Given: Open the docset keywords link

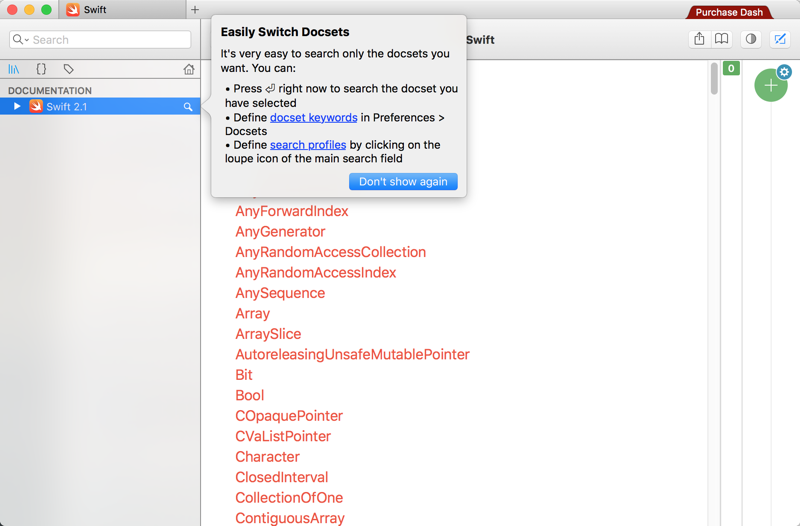Looking at the screenshot, I should (x=313, y=117).
